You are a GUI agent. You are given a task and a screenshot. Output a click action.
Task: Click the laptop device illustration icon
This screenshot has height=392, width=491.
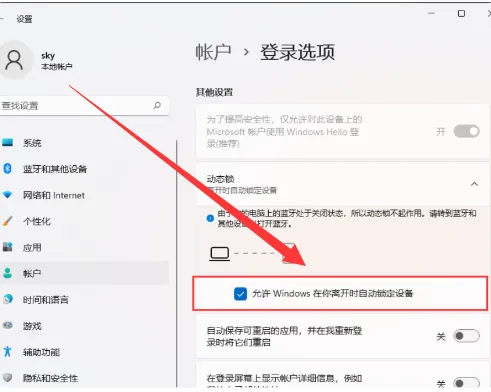click(x=220, y=254)
